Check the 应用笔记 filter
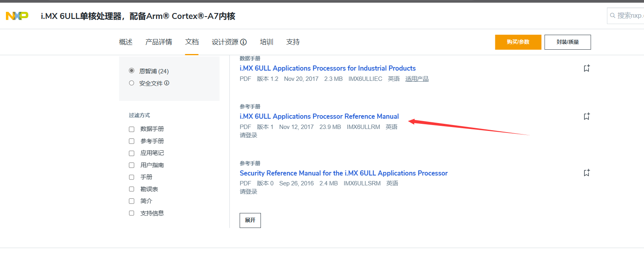This screenshot has width=644, height=267. [132, 153]
